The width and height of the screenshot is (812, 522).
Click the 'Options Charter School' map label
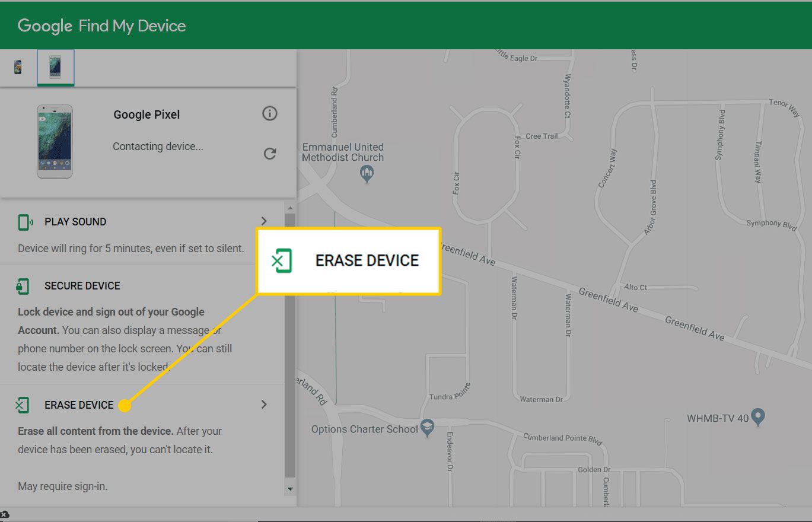click(x=365, y=429)
